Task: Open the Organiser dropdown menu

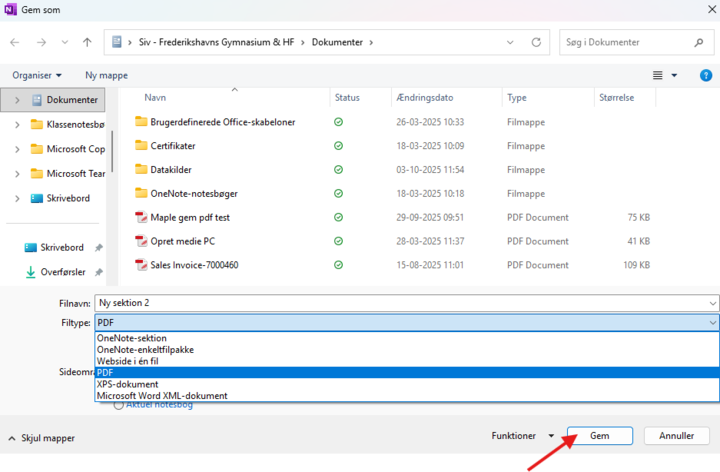Action: (x=37, y=75)
